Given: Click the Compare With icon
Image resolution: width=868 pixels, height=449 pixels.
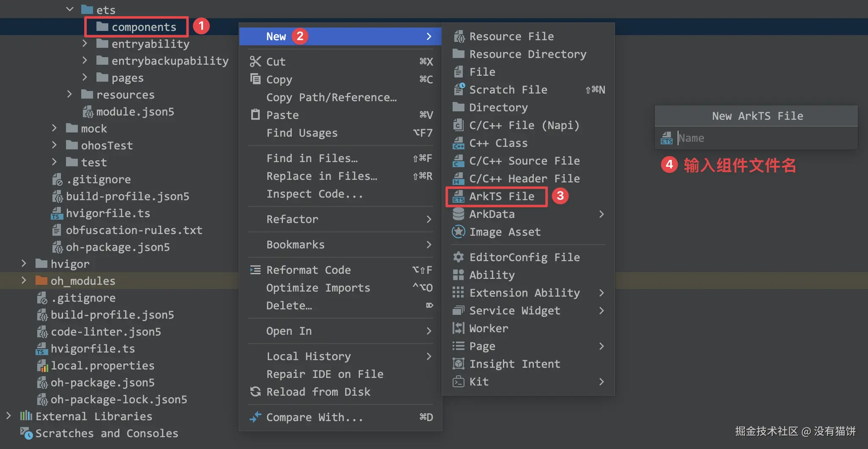Looking at the screenshot, I should (255, 417).
